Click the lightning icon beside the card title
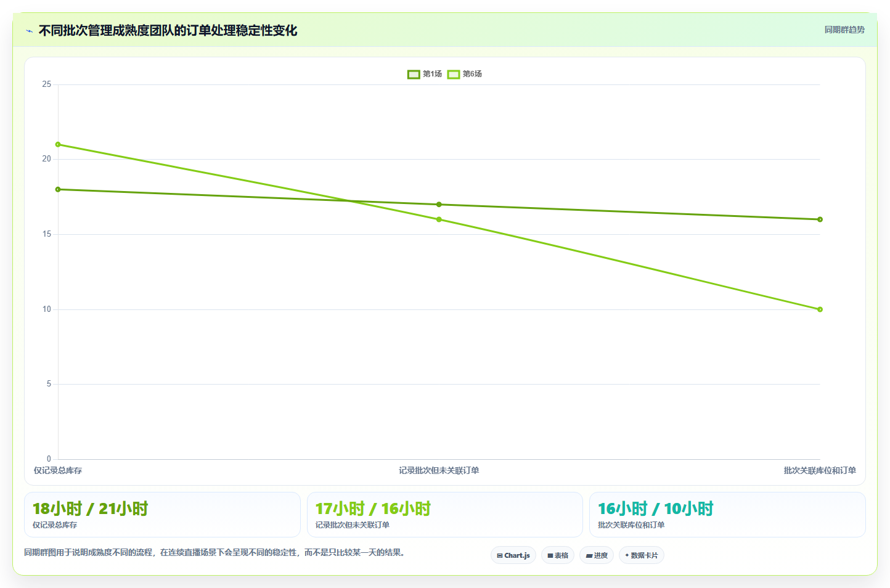The width and height of the screenshot is (890, 588). coord(29,31)
